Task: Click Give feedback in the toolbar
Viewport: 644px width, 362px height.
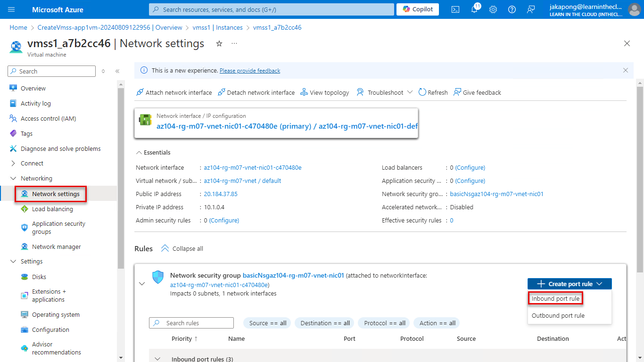Action: click(477, 92)
